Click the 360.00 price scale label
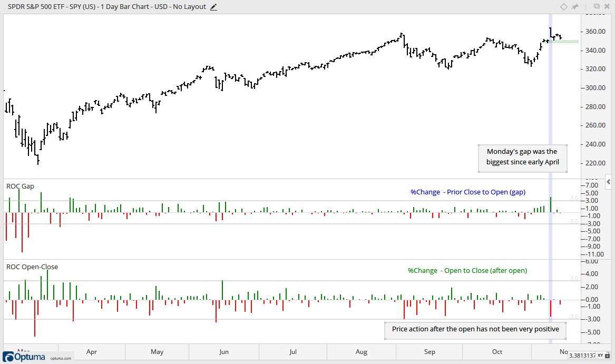615x364 pixels. point(595,32)
